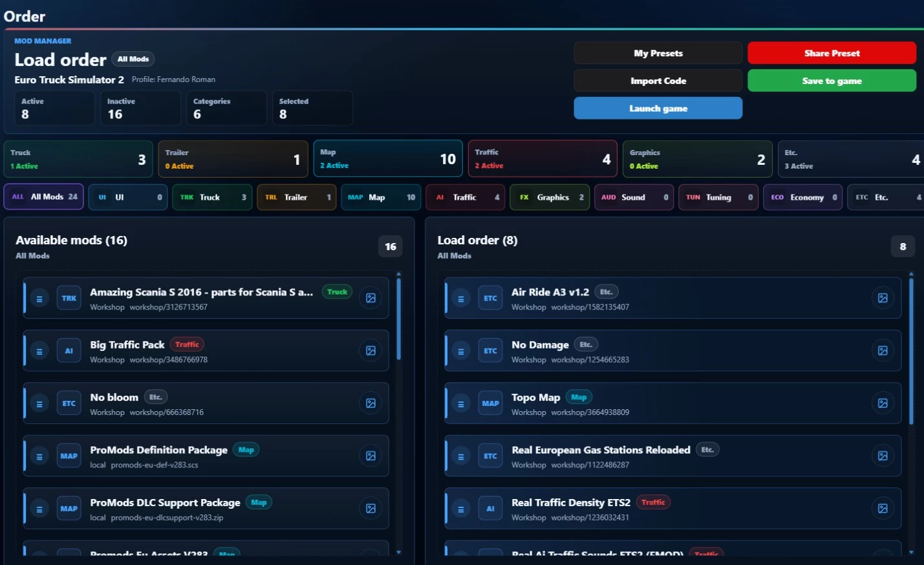Switch to the Map filter tab
Image resolution: width=924 pixels, height=565 pixels.
(381, 197)
